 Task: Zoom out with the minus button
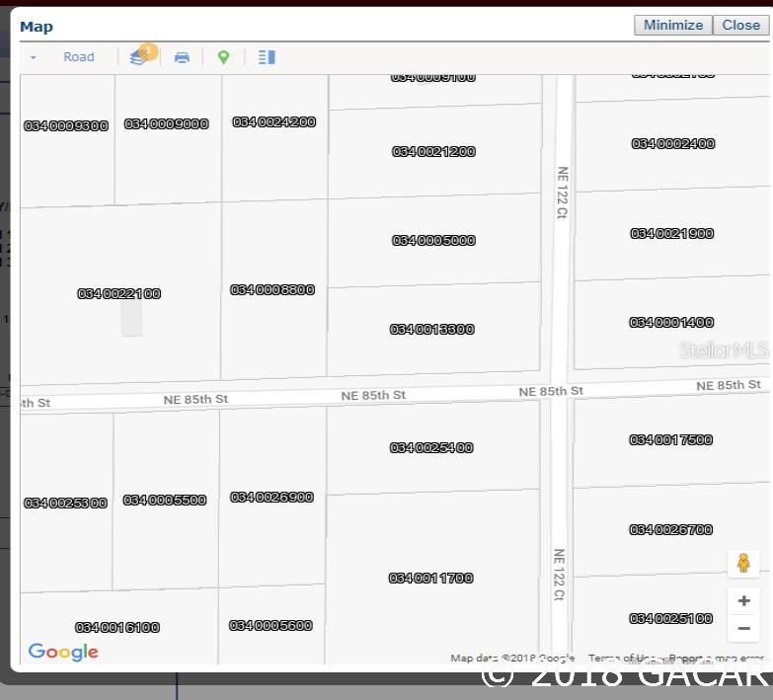click(744, 628)
